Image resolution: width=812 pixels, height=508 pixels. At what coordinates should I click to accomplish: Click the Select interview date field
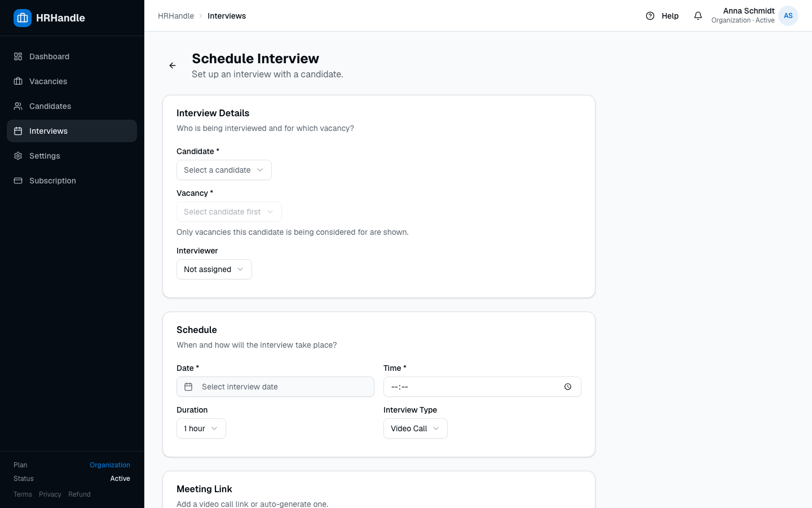click(x=275, y=387)
